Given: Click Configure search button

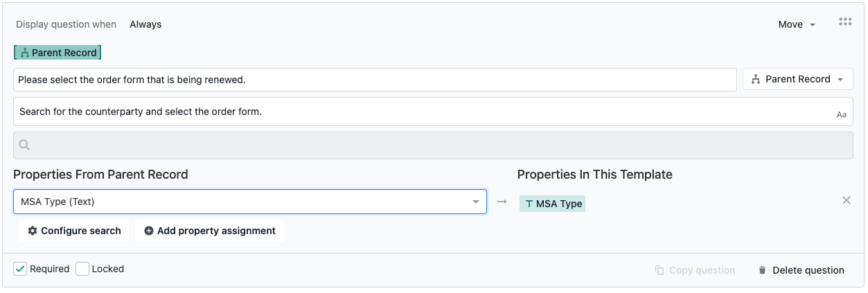Looking at the screenshot, I should point(74,231).
